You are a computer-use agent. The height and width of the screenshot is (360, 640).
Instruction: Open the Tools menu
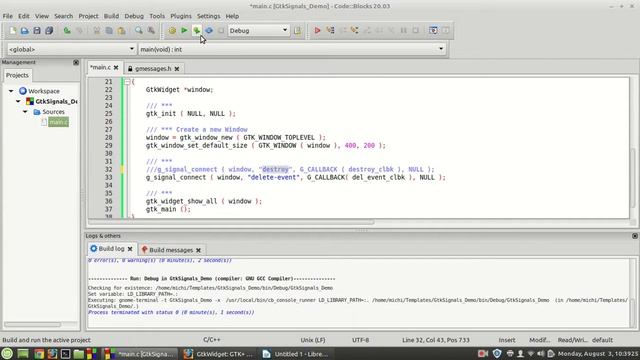click(x=157, y=16)
